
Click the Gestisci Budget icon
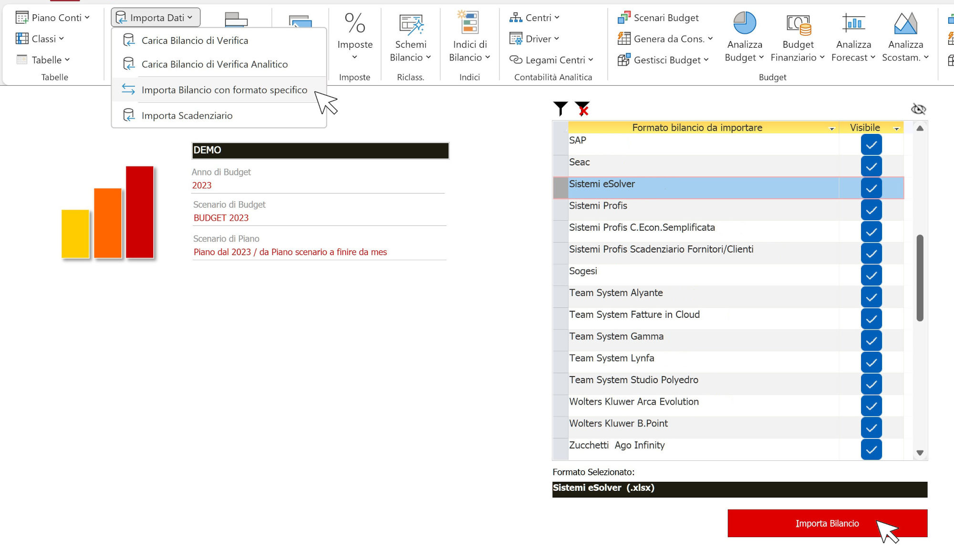tap(624, 60)
